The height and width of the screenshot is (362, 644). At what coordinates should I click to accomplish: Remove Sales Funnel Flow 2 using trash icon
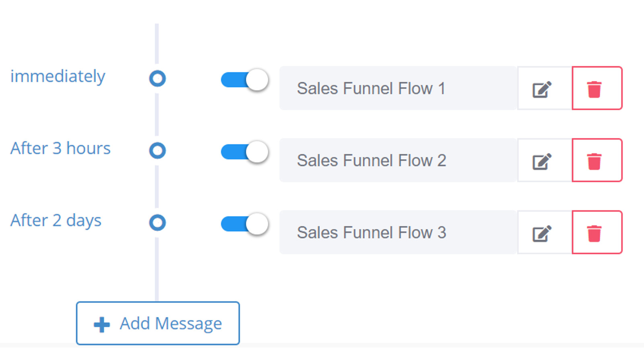pos(597,160)
